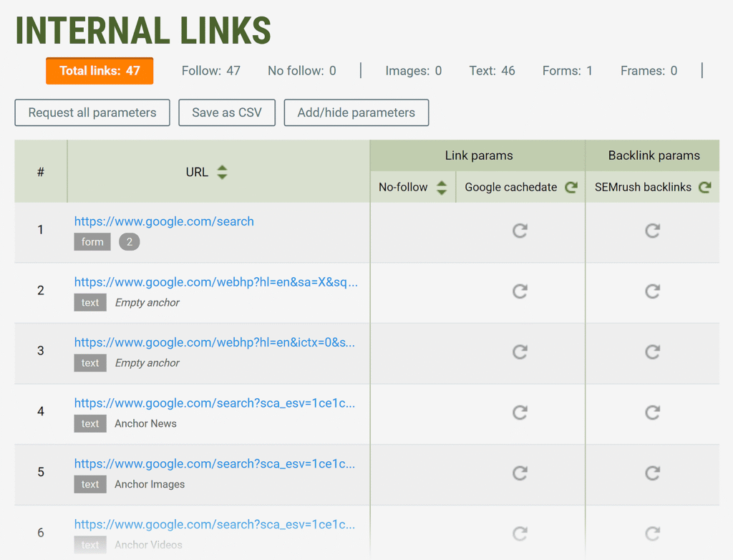Request cachedate for the Anchor News row
733x560 pixels.
[520, 412]
